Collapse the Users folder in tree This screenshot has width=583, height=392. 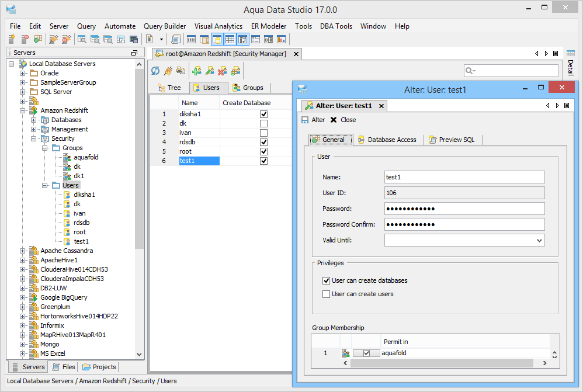(x=45, y=185)
